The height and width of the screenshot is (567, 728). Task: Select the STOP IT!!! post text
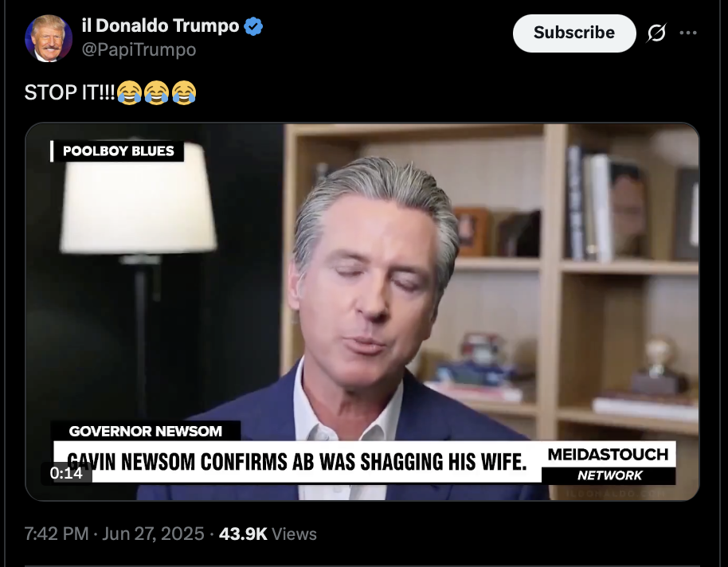coord(69,92)
